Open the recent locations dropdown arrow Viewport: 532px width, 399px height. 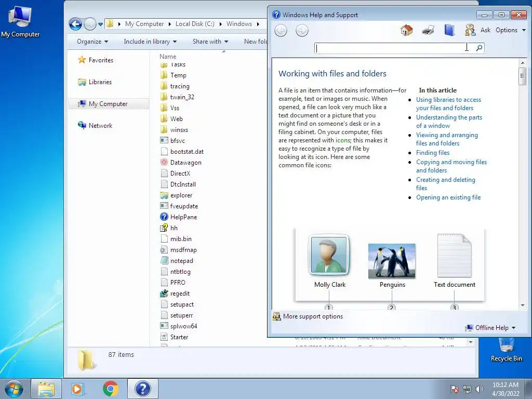(100, 24)
